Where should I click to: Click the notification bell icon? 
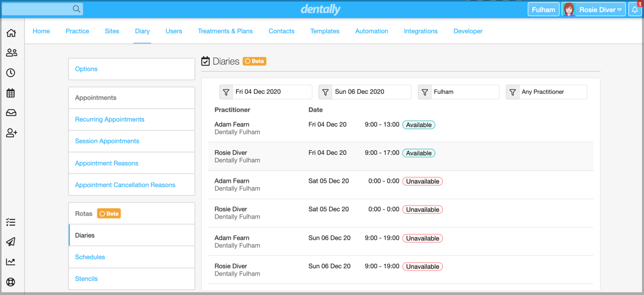tap(635, 9)
